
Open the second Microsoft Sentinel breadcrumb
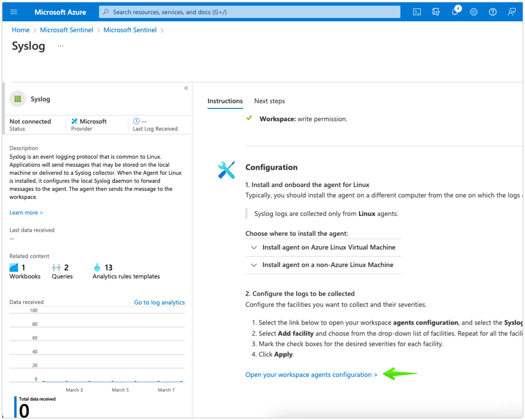point(130,30)
